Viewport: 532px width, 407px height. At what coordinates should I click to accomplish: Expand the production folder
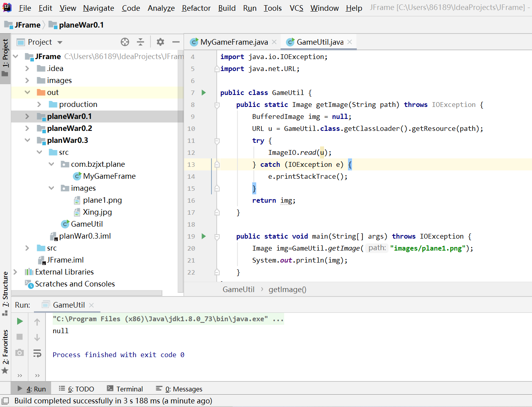point(39,104)
